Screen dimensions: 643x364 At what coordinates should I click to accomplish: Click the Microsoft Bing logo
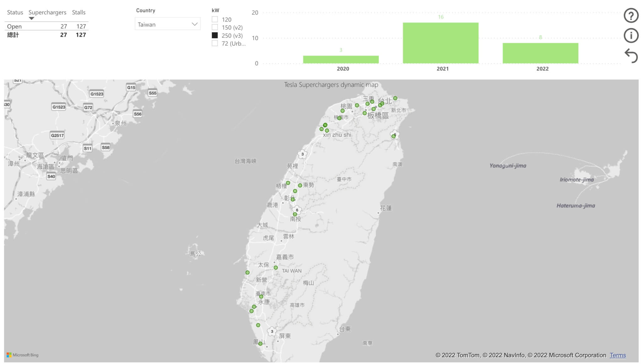23,355
